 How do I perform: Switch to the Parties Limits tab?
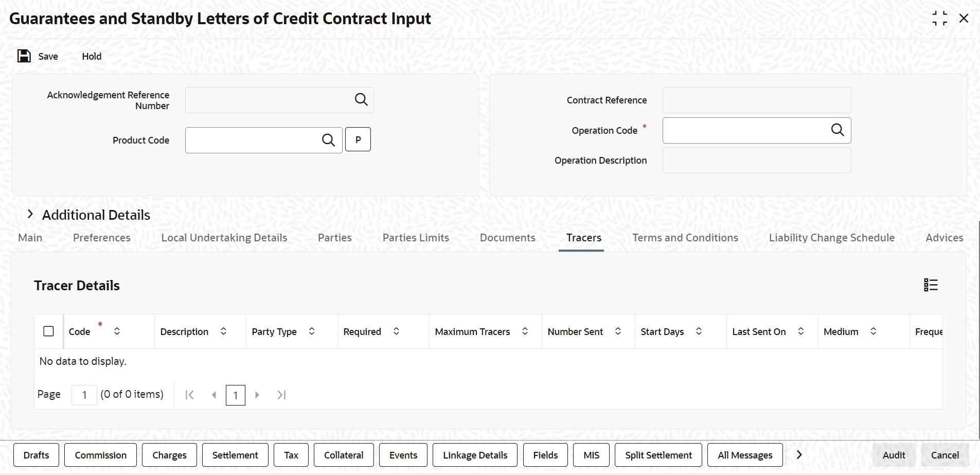click(x=416, y=238)
